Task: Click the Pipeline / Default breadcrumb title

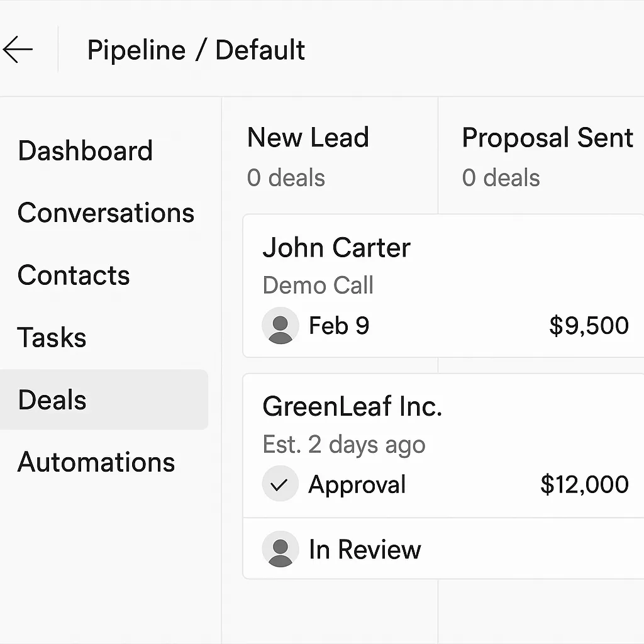Action: tap(196, 50)
